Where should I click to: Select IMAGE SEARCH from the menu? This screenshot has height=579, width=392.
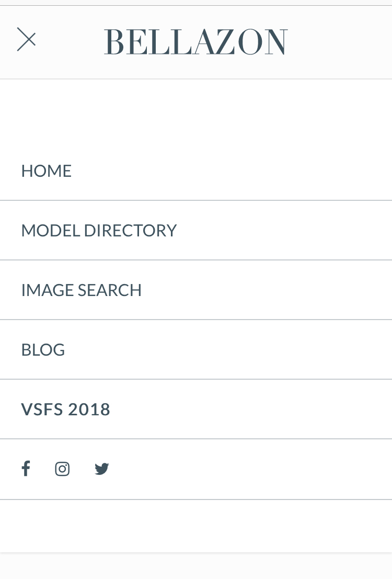(82, 290)
